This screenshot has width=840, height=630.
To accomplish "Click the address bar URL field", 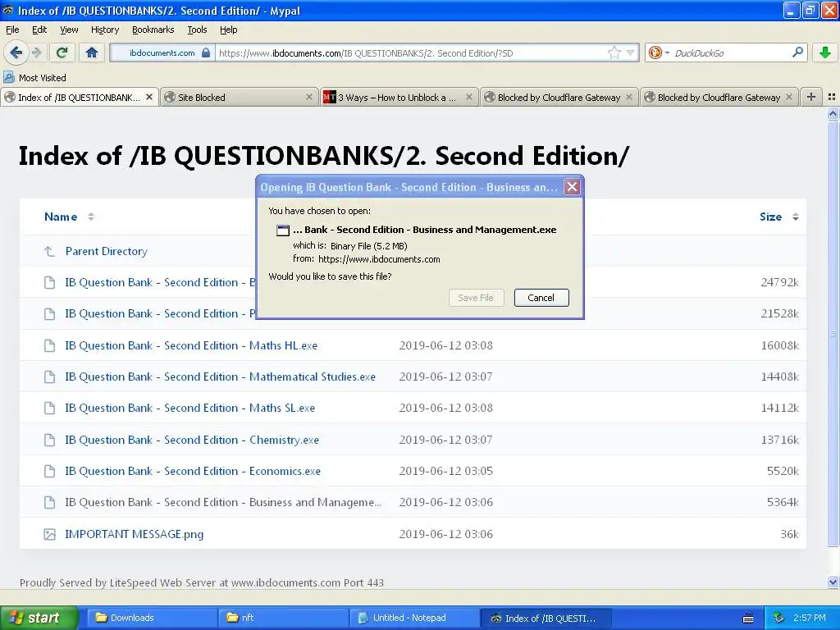I will pos(411,53).
